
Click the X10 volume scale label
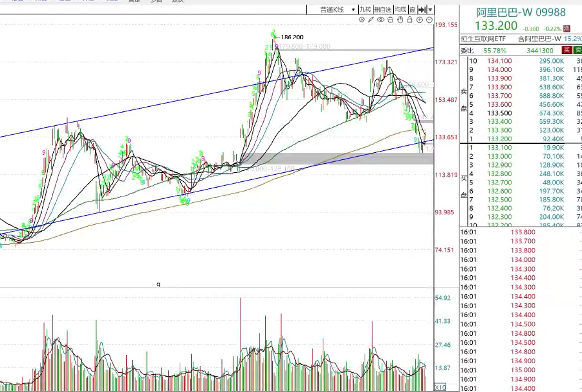(440, 387)
